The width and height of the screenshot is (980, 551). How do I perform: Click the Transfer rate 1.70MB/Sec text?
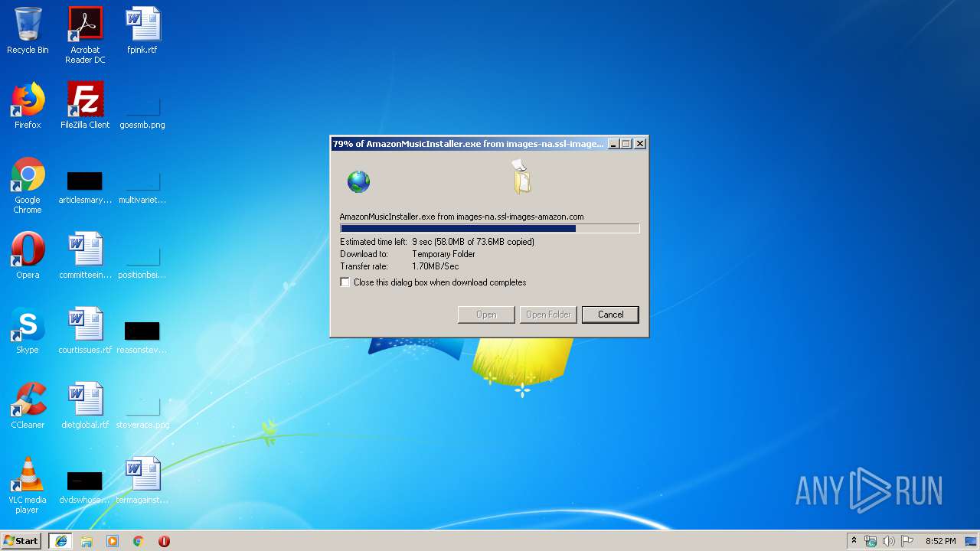(x=436, y=266)
